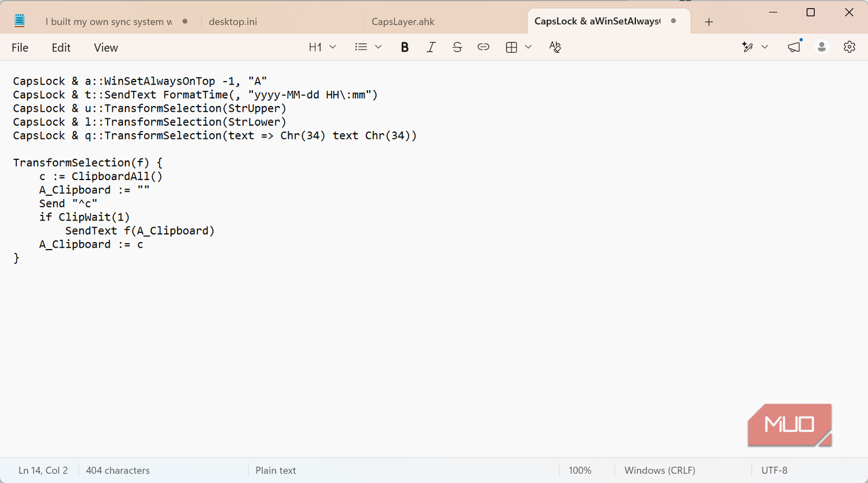Toggle bold formatting

tap(404, 47)
